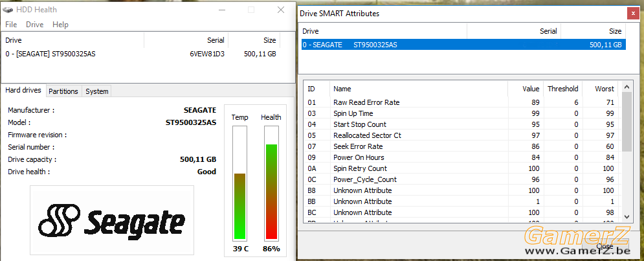Select the 0 - SEAGATE ST9500325AS row in SMART dialog
This screenshot has height=261, width=644.
tap(463, 45)
